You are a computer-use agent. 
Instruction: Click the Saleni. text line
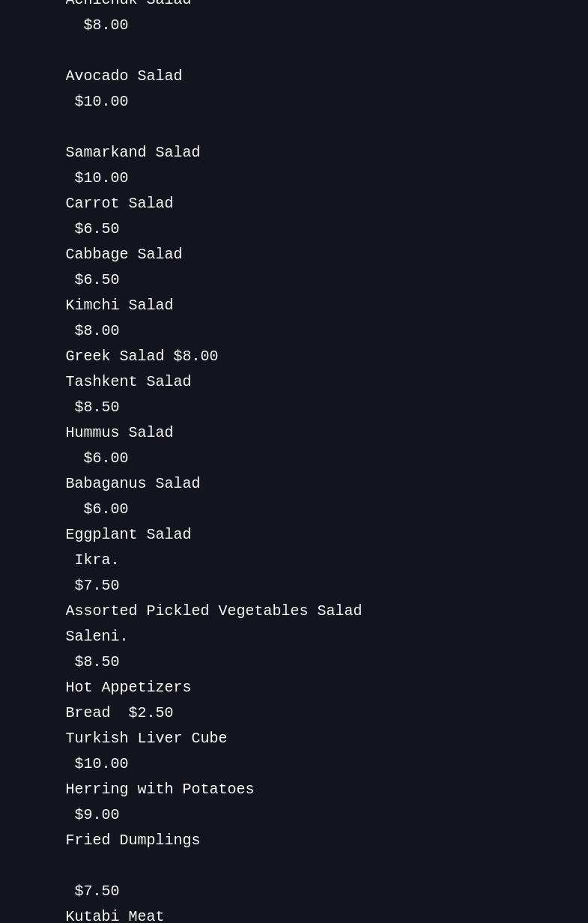97,636
